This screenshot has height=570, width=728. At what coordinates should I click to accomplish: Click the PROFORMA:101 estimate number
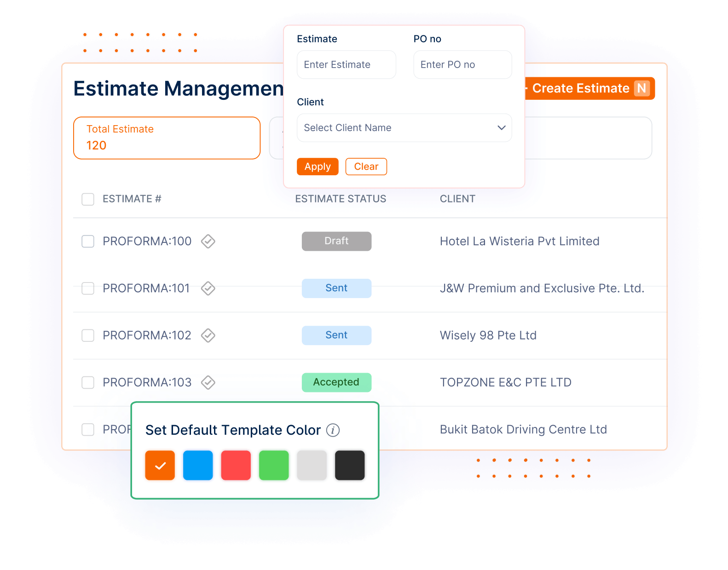coord(146,288)
